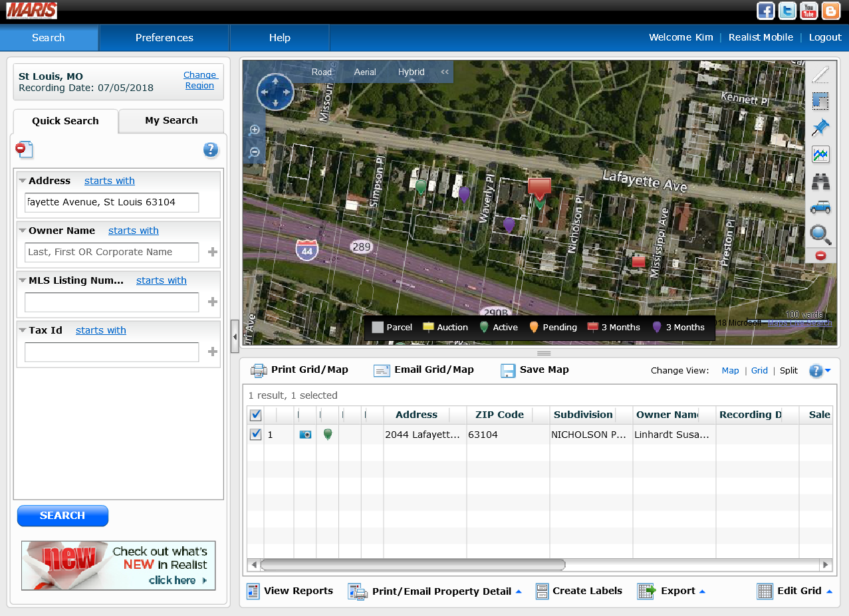Click the magnifying glass map tool
The width and height of the screenshot is (849, 616).
click(820, 234)
